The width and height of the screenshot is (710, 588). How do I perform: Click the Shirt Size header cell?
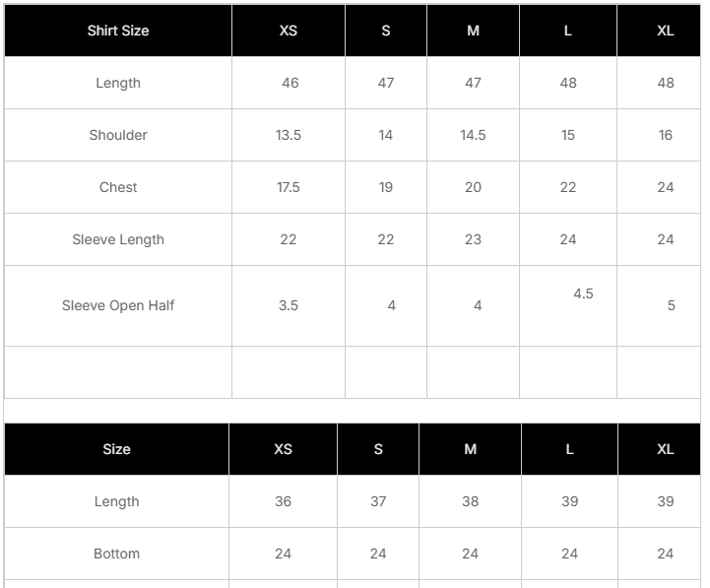[118, 31]
